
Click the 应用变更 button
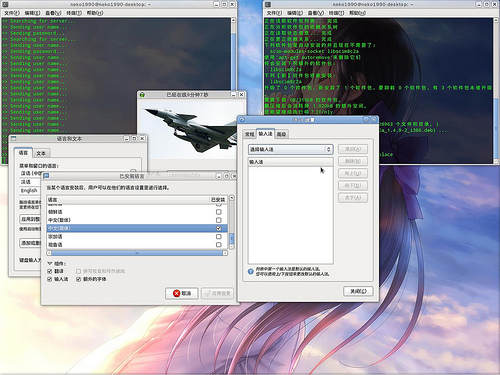point(217,293)
